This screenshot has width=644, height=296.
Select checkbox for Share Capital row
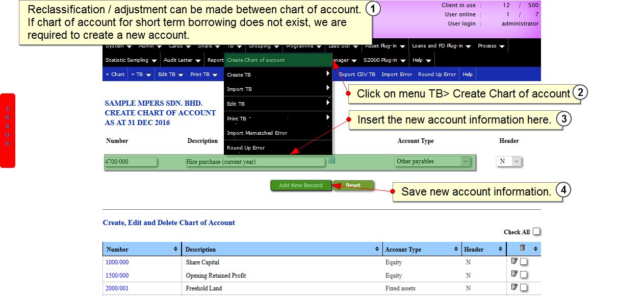(x=524, y=262)
